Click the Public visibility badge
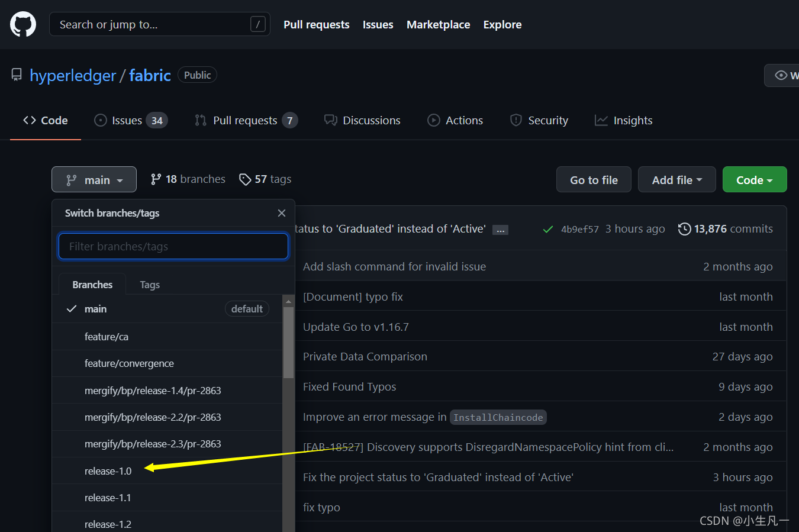This screenshot has width=799, height=532. pyautogui.click(x=197, y=75)
